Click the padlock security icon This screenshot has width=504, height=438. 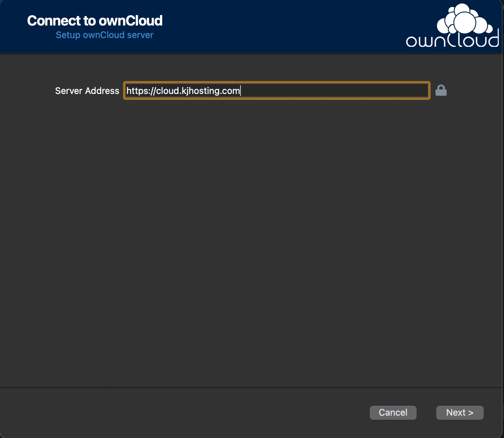coord(441,90)
